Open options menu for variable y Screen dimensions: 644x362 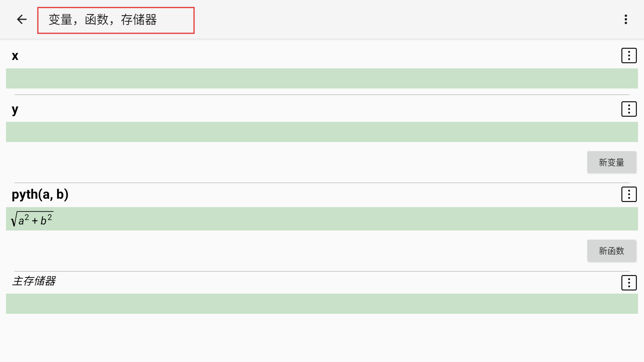(x=629, y=109)
